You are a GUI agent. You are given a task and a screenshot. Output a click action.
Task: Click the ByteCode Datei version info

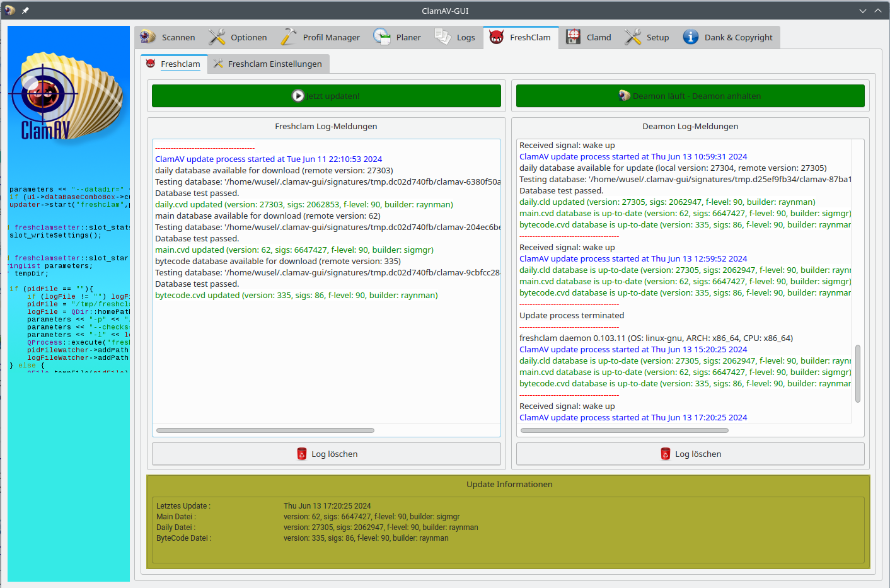(x=366, y=538)
